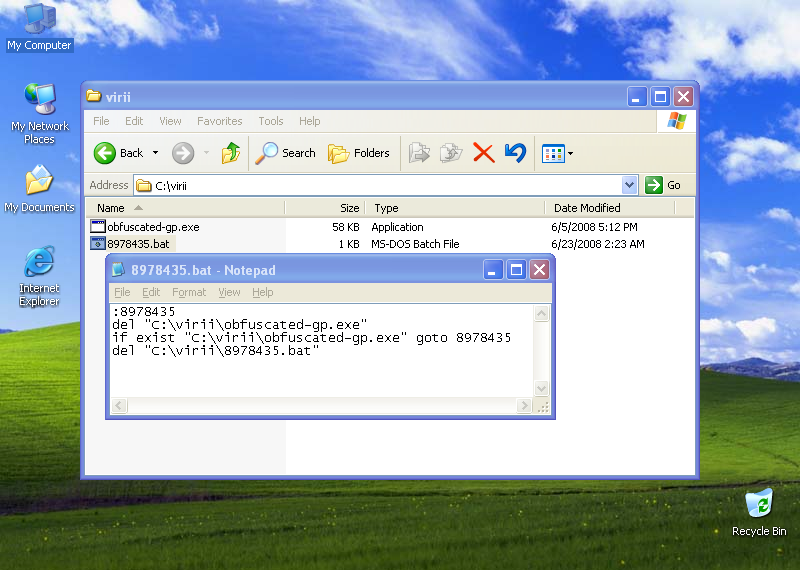Click the MS-DOS Batch File type cell

(415, 244)
